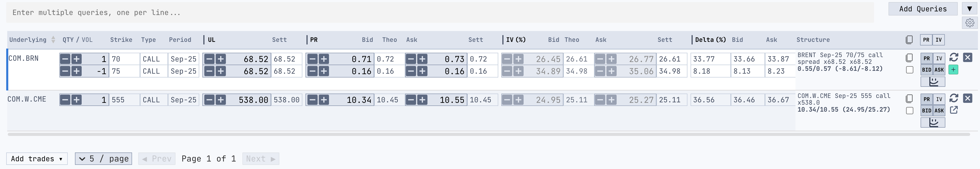The image size is (980, 169).
Task: Change the 5 / page selector
Action: tap(103, 159)
